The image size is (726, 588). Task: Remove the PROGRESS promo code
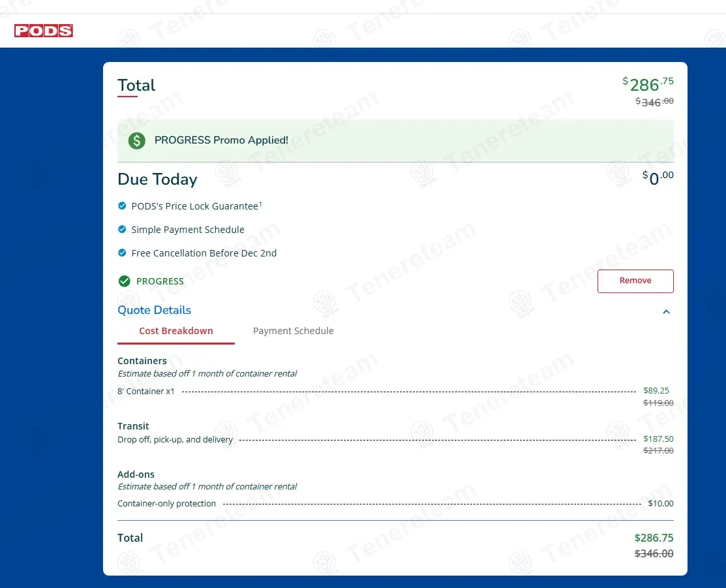[x=635, y=281]
